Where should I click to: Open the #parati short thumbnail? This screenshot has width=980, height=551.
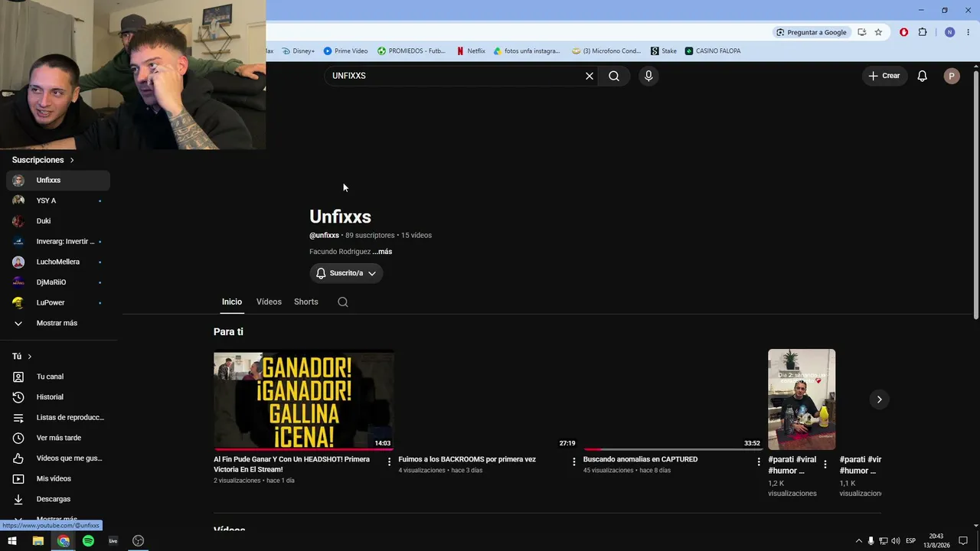click(802, 399)
